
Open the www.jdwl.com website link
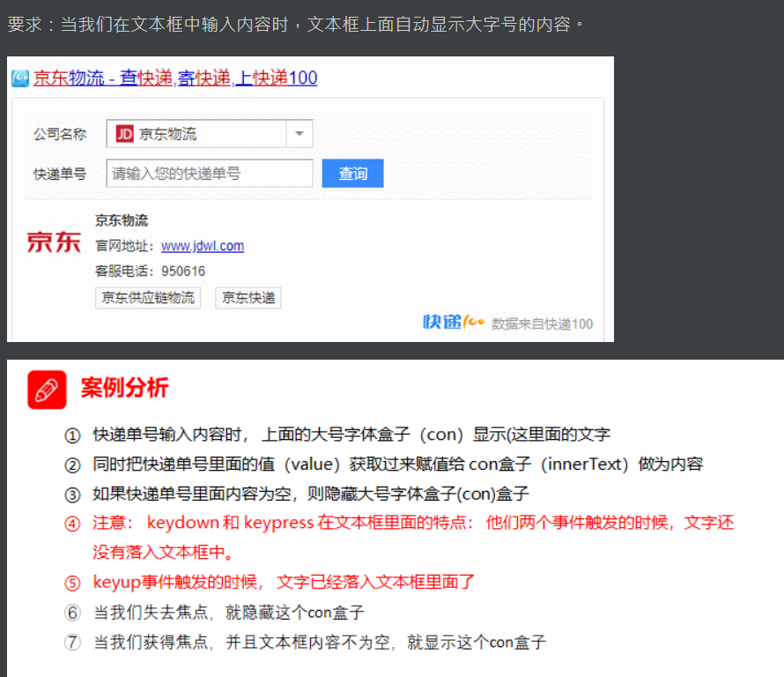(x=203, y=246)
